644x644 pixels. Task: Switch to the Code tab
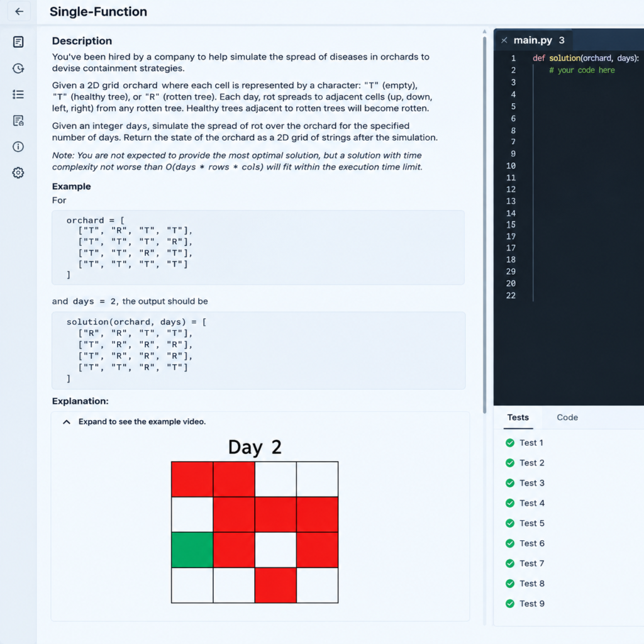tap(567, 418)
